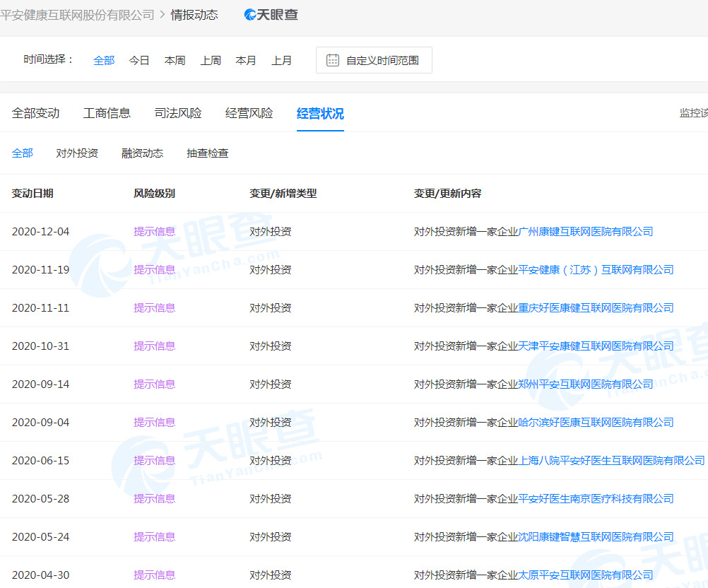Click 提示信息 in the 2020-05-28 row
The image size is (708, 588).
[x=155, y=498]
